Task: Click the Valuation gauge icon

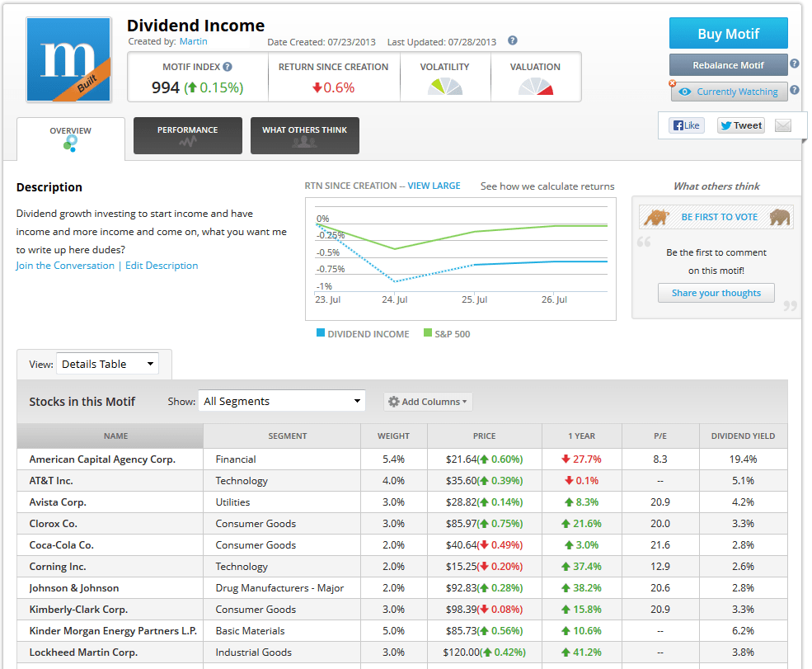Action: 536,87
